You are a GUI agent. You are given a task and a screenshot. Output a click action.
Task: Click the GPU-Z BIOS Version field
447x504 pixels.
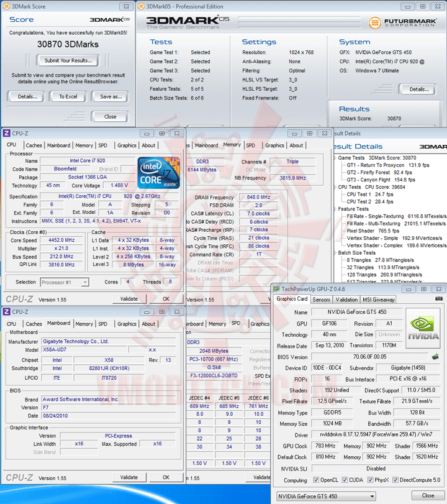click(x=369, y=357)
